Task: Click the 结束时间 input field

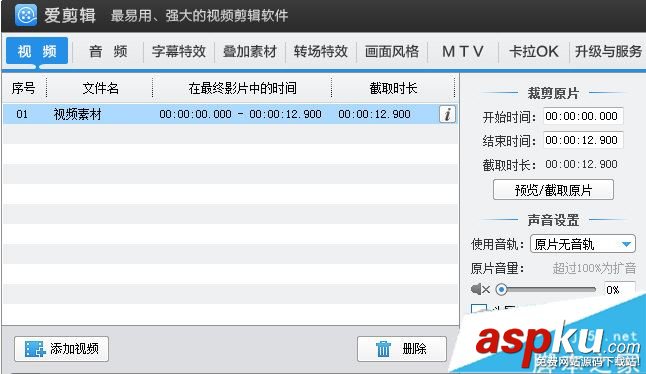Action: (x=583, y=140)
